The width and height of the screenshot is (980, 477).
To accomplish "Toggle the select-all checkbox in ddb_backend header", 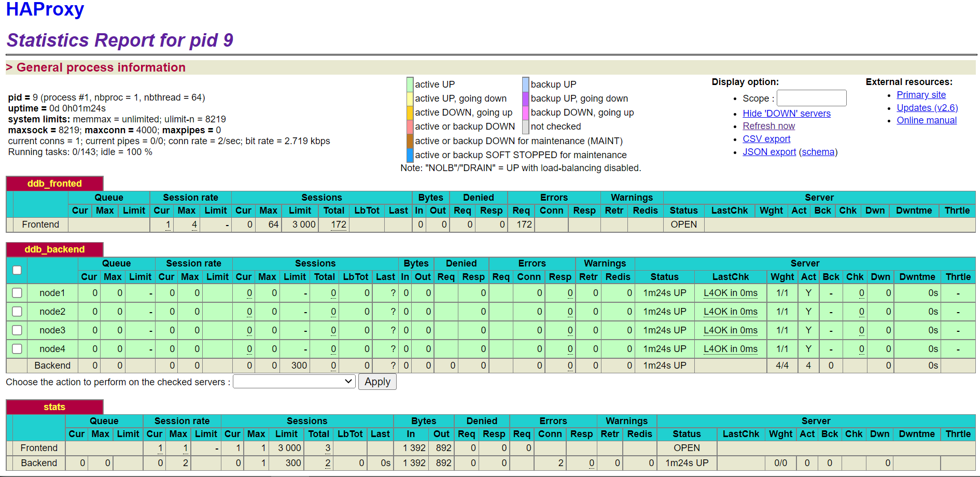I will click(x=17, y=270).
